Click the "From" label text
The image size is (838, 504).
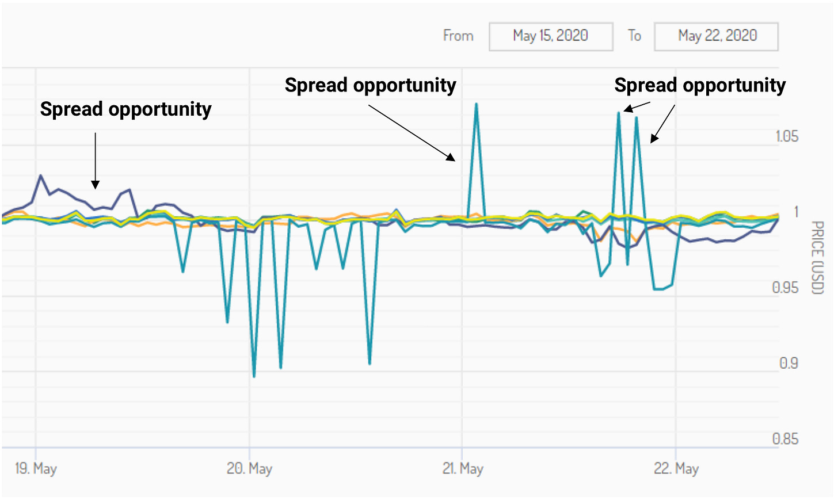[458, 36]
